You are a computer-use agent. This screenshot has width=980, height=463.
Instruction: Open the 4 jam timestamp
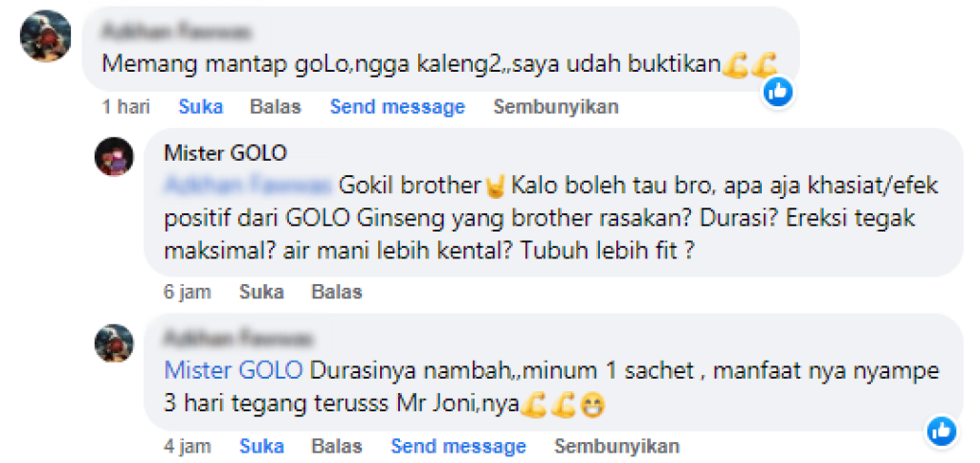pos(188,446)
